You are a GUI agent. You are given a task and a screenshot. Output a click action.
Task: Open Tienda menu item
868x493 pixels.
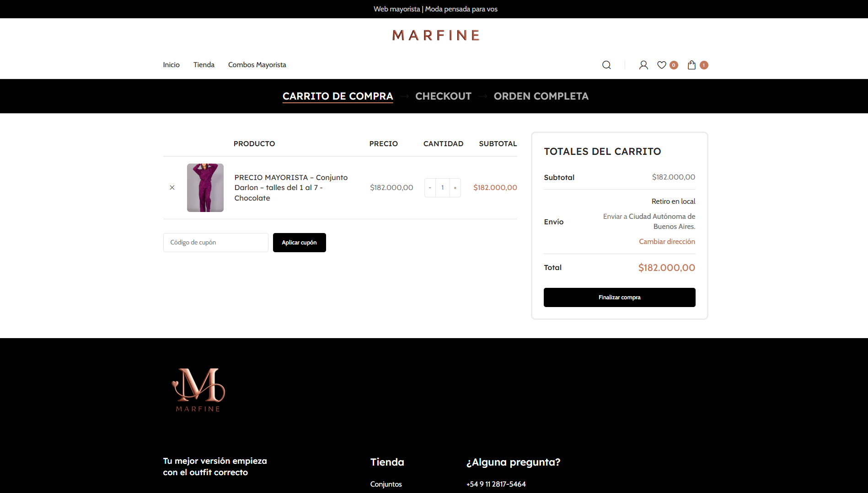click(x=204, y=65)
